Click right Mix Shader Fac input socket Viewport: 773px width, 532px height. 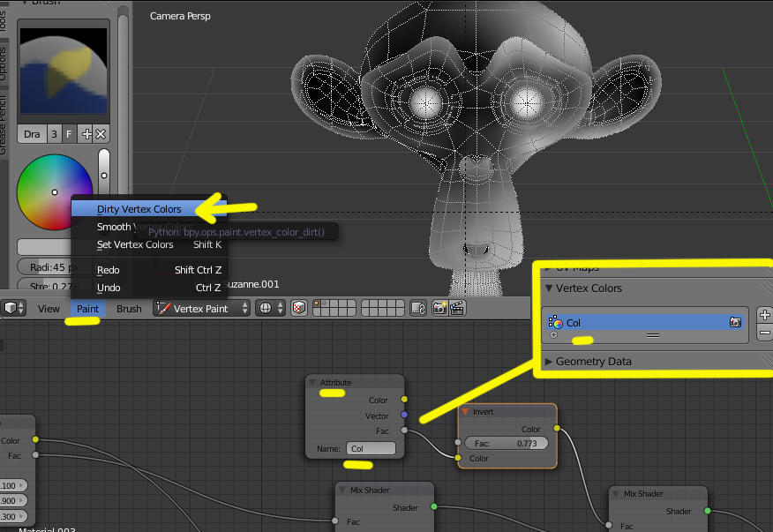pyautogui.click(x=609, y=525)
